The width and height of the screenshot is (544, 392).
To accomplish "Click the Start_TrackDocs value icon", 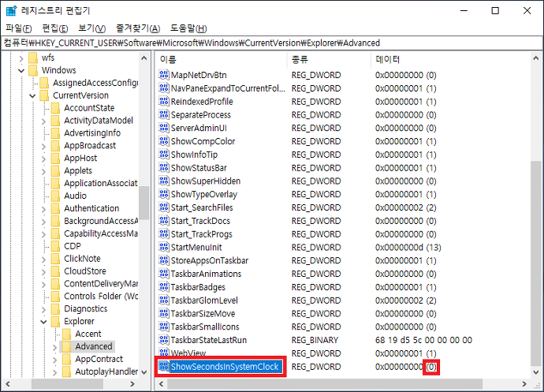I will pyautogui.click(x=164, y=221).
